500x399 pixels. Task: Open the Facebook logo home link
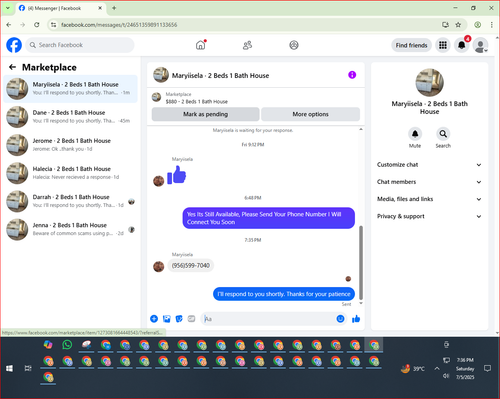pyautogui.click(x=14, y=45)
